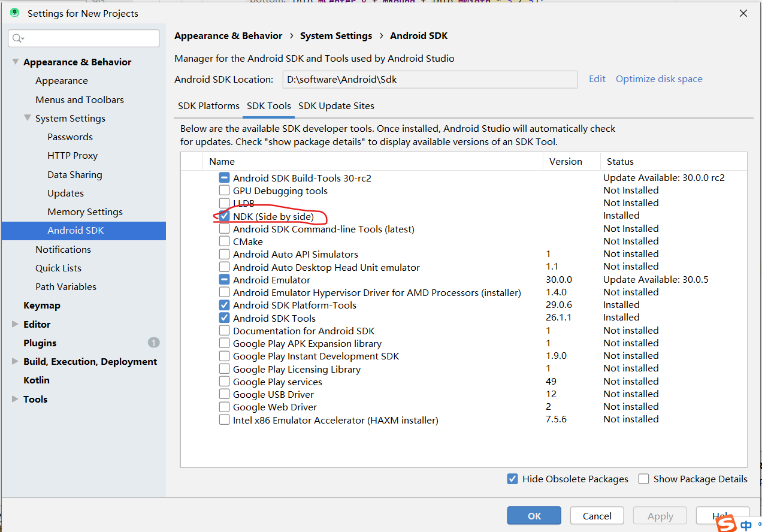This screenshot has width=762, height=532.
Task: Uncheck Android SDK Platform-Tools checkbox
Action: (224, 305)
